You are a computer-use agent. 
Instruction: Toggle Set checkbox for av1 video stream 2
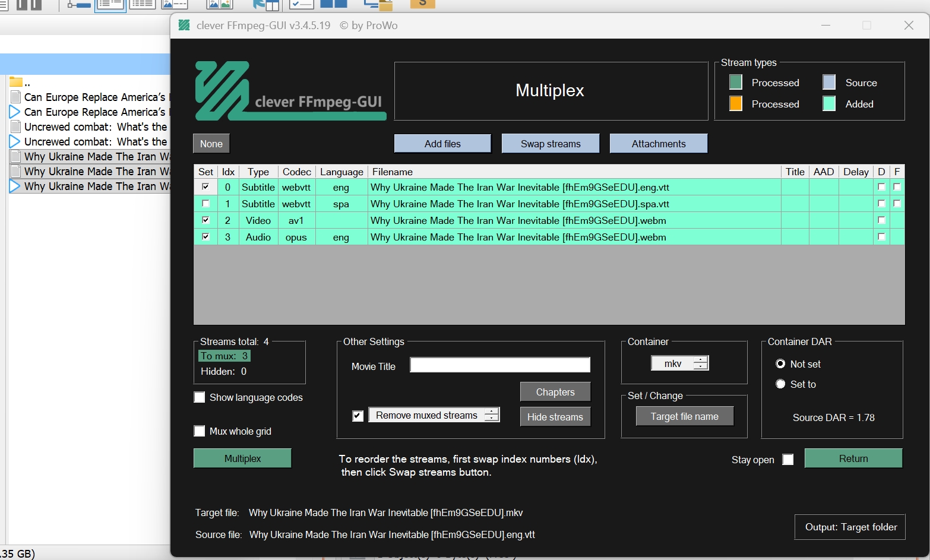[x=205, y=220]
